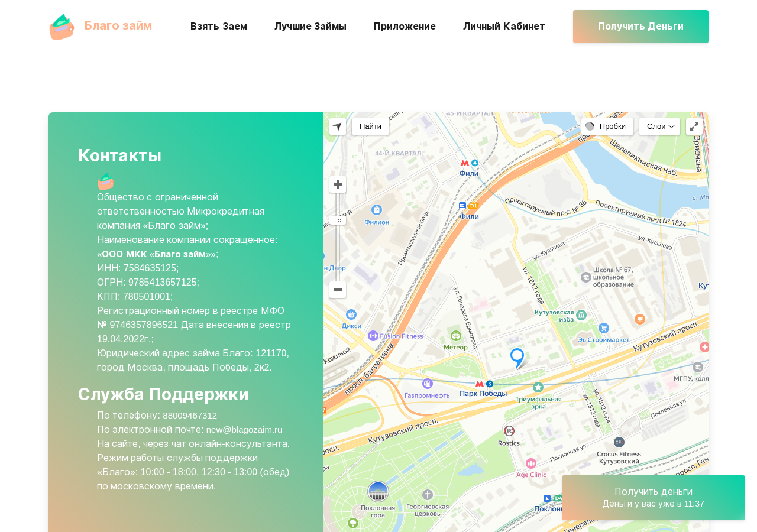Zoom out the map with minus button
This screenshot has width=757, height=532.
click(338, 290)
